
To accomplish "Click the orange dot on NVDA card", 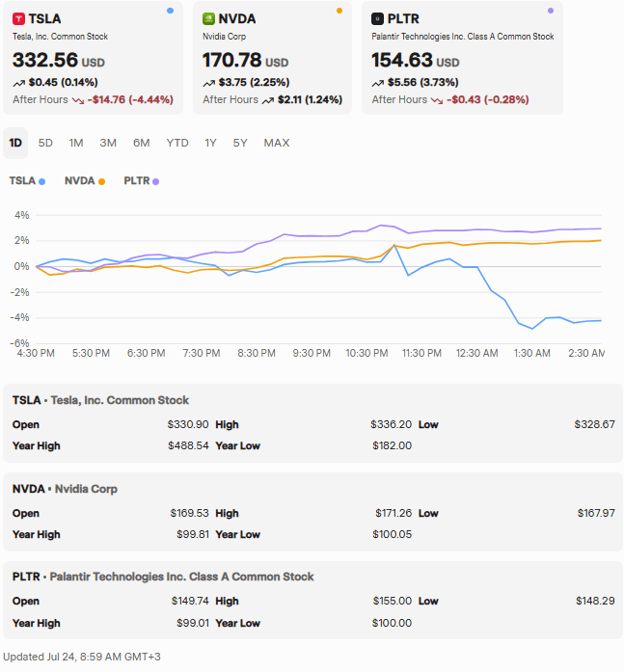I will pos(339,11).
